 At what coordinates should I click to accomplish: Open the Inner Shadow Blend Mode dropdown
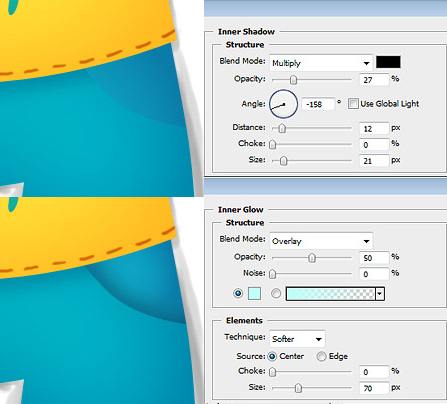coord(321,63)
